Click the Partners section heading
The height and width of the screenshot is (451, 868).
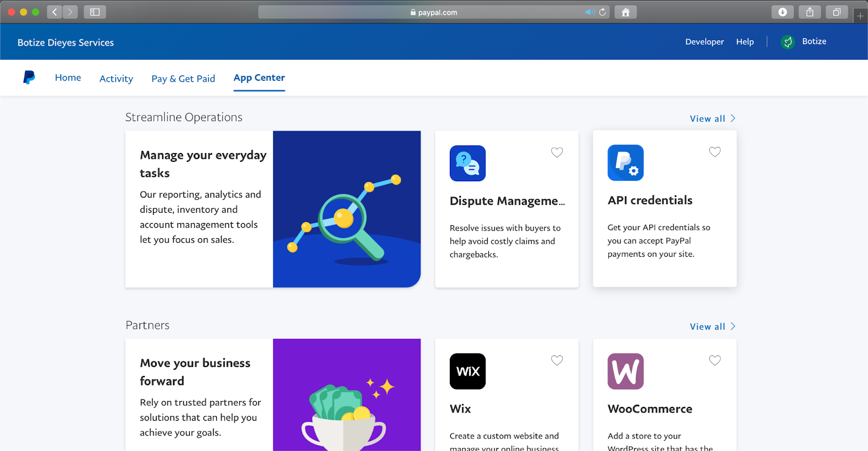click(x=148, y=325)
